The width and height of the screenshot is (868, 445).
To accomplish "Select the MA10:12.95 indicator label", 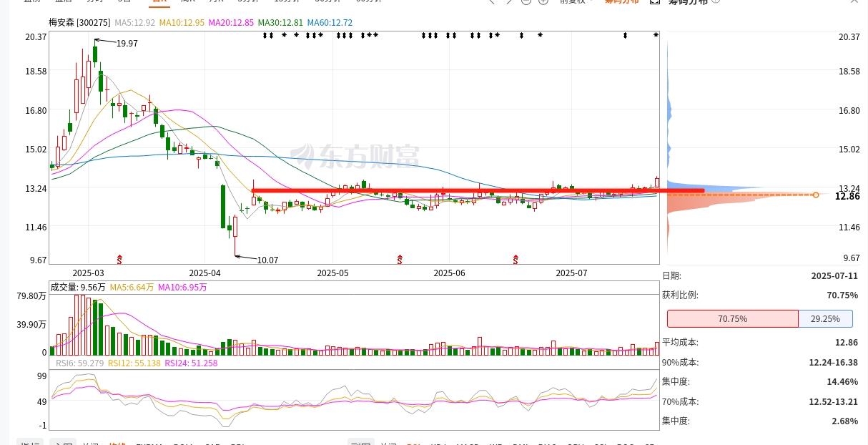I will tap(182, 23).
